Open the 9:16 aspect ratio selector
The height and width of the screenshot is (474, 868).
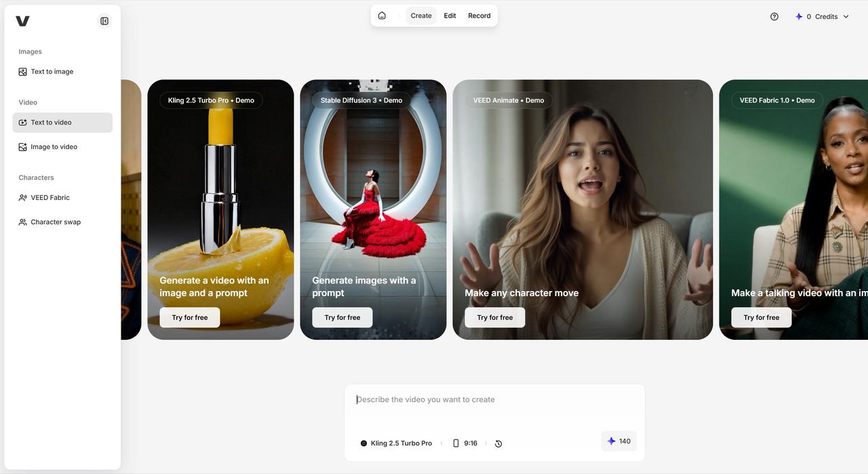click(x=465, y=443)
